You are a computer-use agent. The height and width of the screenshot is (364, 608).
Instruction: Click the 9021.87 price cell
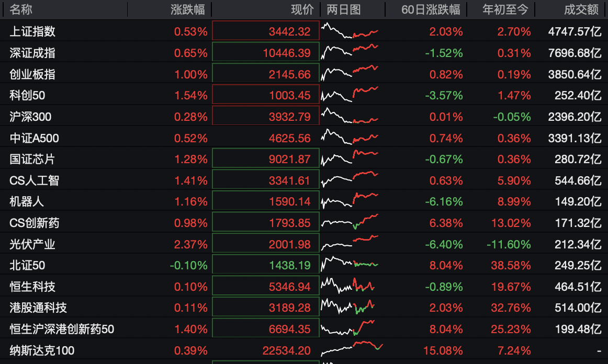pos(266,158)
